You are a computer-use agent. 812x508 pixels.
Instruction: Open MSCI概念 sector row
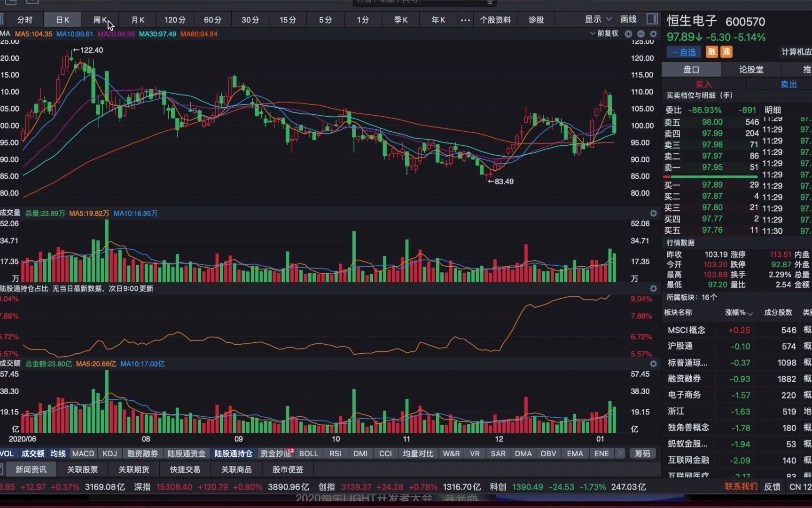coord(737,330)
